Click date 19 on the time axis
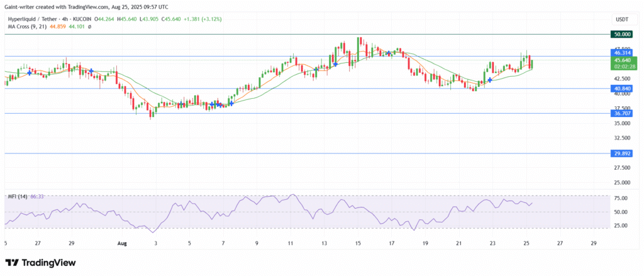Image resolution: width=644 pixels, height=276 pixels. click(x=425, y=243)
